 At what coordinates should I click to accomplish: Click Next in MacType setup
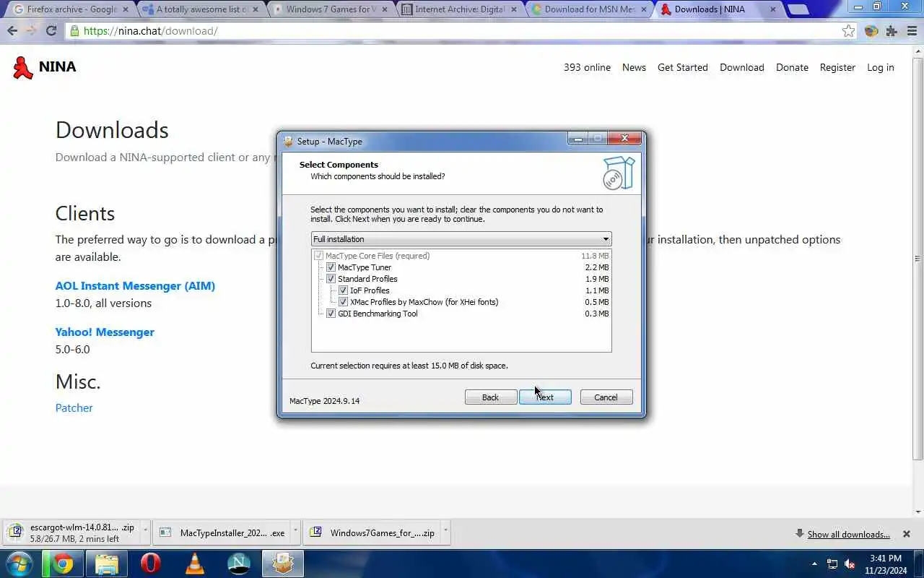click(545, 397)
